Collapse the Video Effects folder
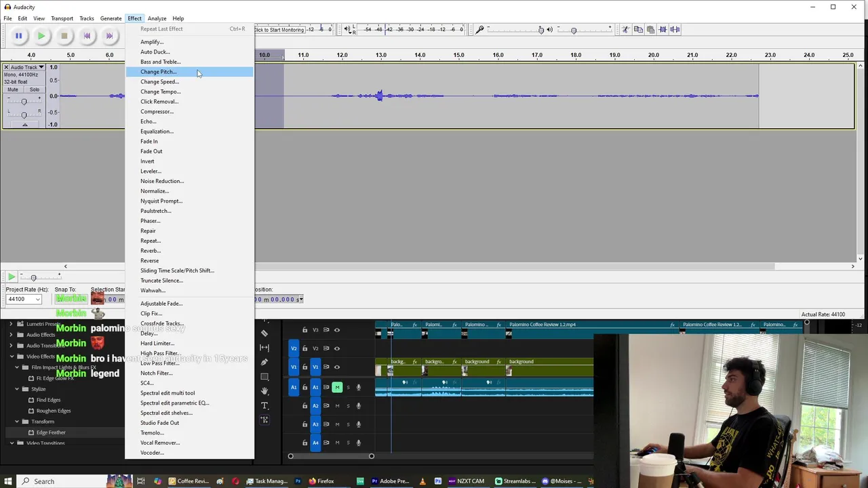The image size is (868, 488). [x=12, y=357]
